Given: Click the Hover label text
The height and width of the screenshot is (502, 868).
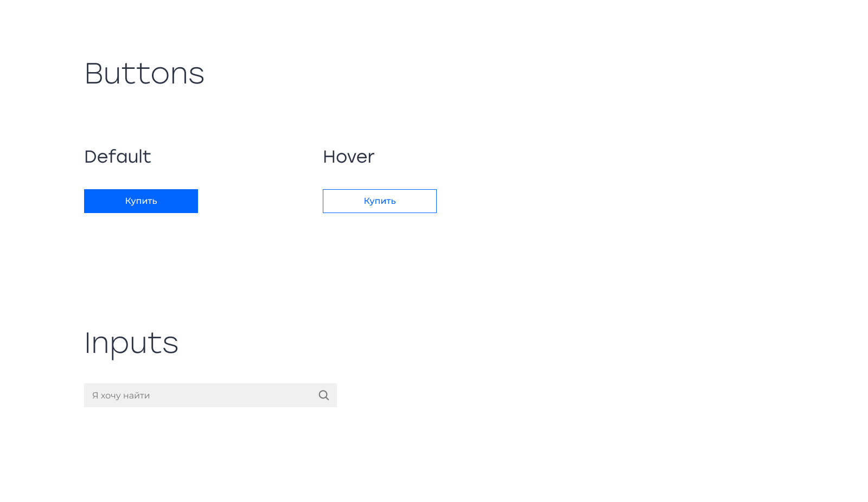Looking at the screenshot, I should click(348, 157).
